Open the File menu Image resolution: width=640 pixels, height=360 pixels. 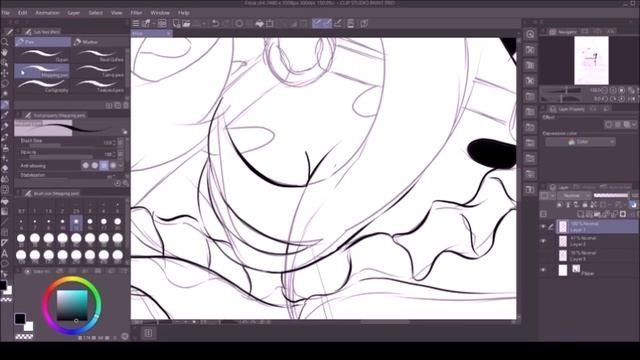[6, 13]
